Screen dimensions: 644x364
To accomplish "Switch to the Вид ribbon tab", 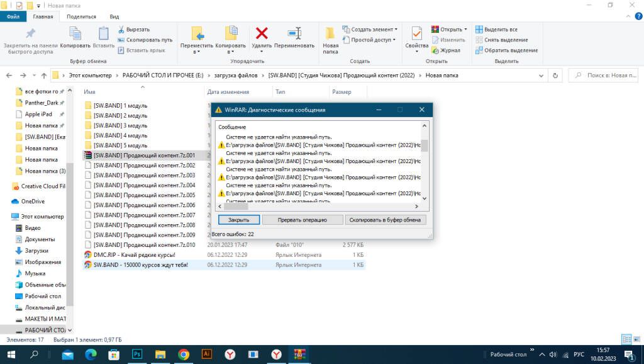I will (114, 17).
